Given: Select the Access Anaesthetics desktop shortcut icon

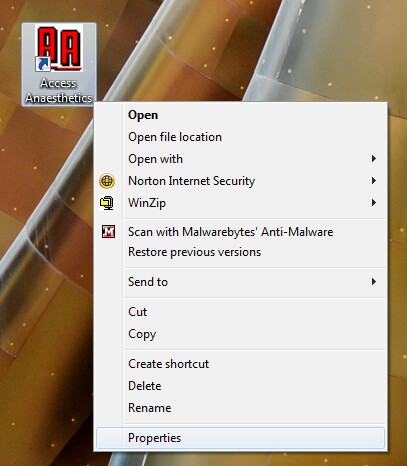Looking at the screenshot, I should coord(59,49).
